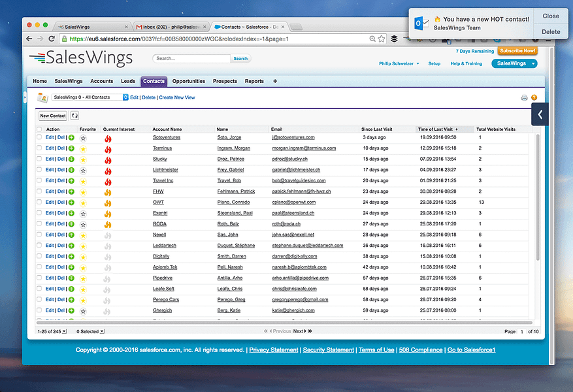Click Create New View link
The width and height of the screenshot is (573, 392).
click(x=177, y=97)
